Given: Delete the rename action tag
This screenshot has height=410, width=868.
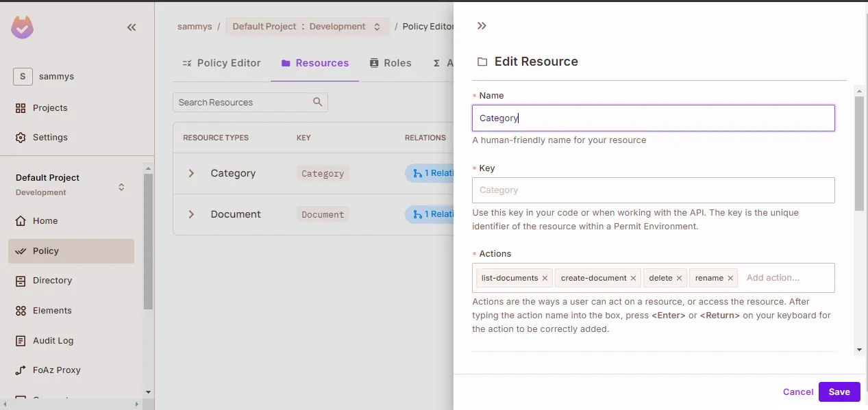Looking at the screenshot, I should point(730,278).
